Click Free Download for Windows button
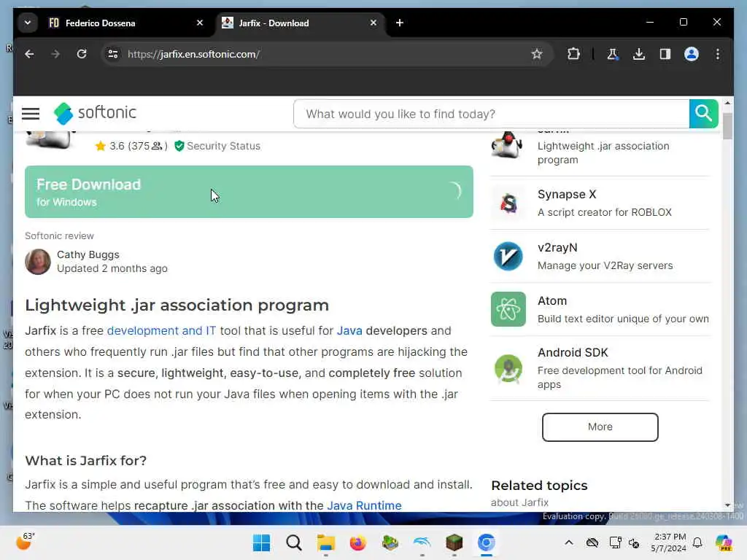The width and height of the screenshot is (747, 560). (x=249, y=192)
